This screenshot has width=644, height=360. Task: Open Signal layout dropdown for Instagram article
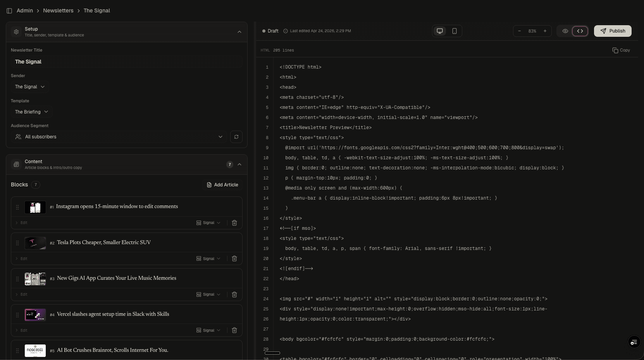(208, 223)
